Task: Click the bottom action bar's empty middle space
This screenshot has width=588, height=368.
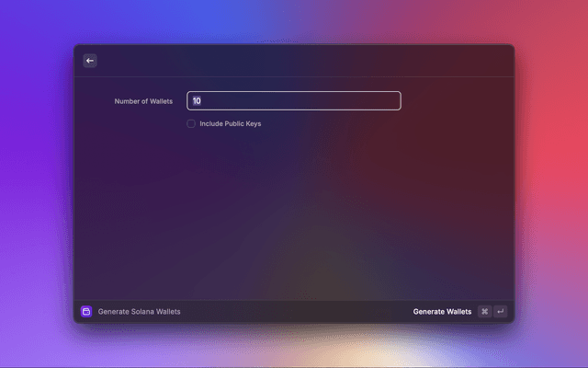Action: click(x=294, y=312)
